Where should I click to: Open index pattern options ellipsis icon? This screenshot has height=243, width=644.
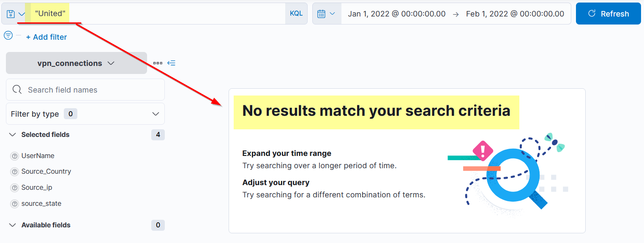(158, 63)
